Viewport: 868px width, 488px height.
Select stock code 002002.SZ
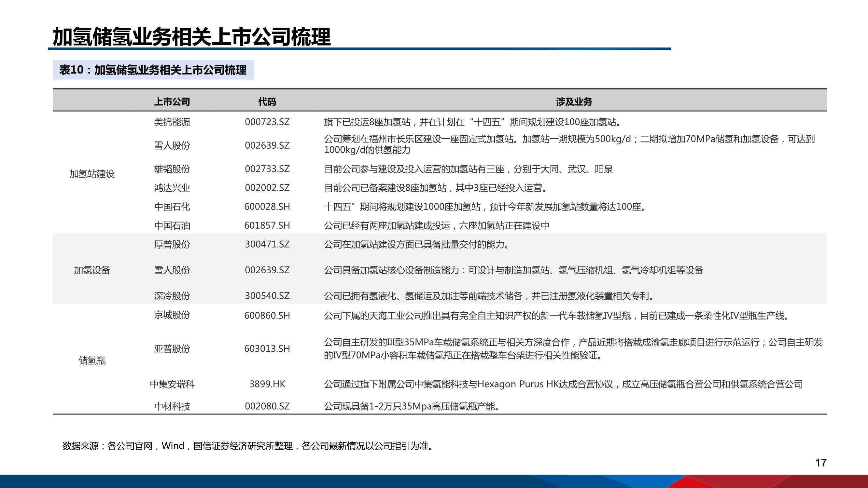(267, 188)
